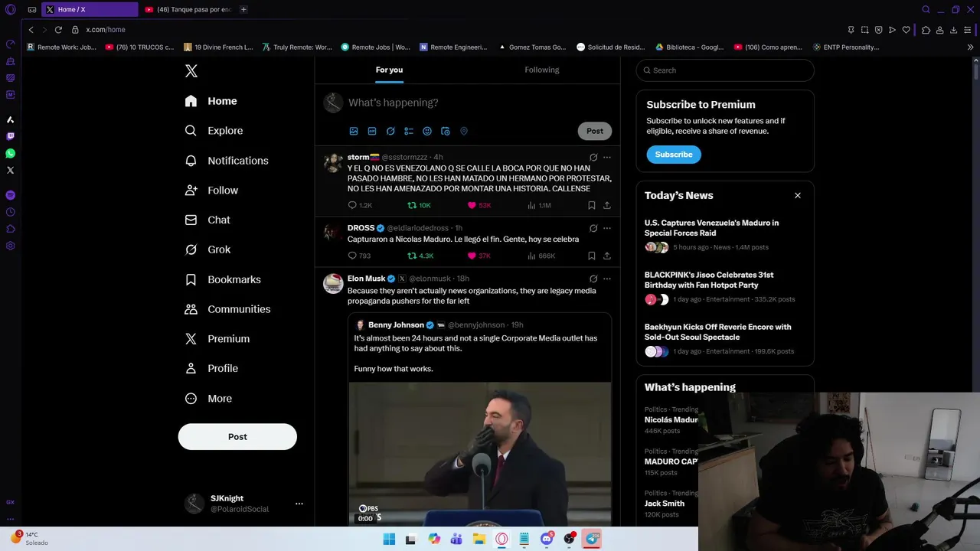980x551 pixels.
Task: Click the gray Post button in composer
Action: tap(595, 131)
